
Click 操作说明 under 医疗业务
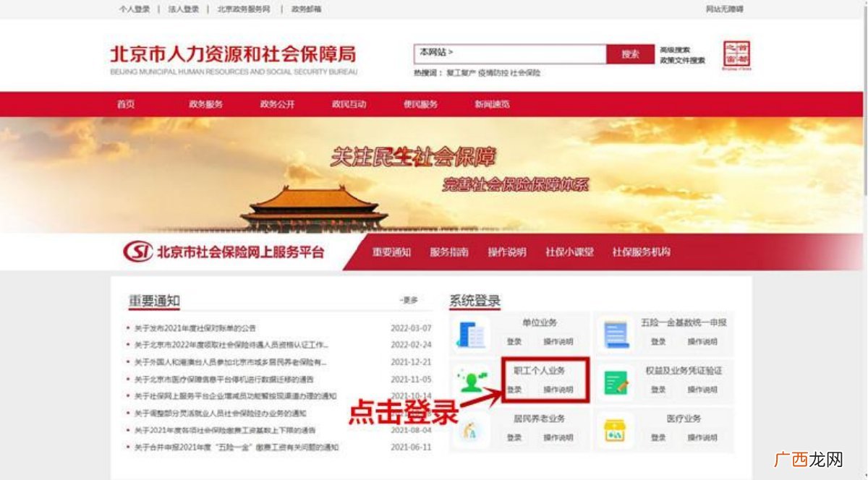coord(702,438)
